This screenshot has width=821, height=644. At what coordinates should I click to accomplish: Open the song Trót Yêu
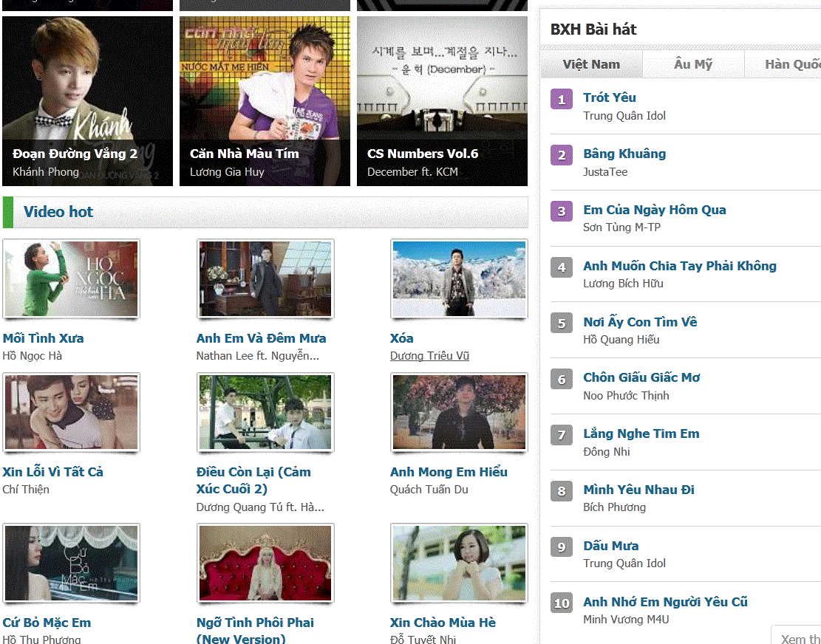pyautogui.click(x=609, y=97)
